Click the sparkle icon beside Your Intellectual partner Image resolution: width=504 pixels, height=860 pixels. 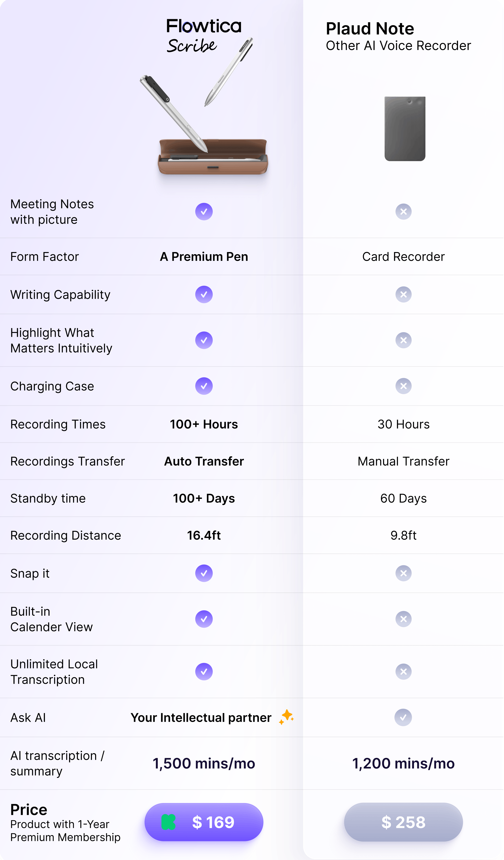click(286, 717)
